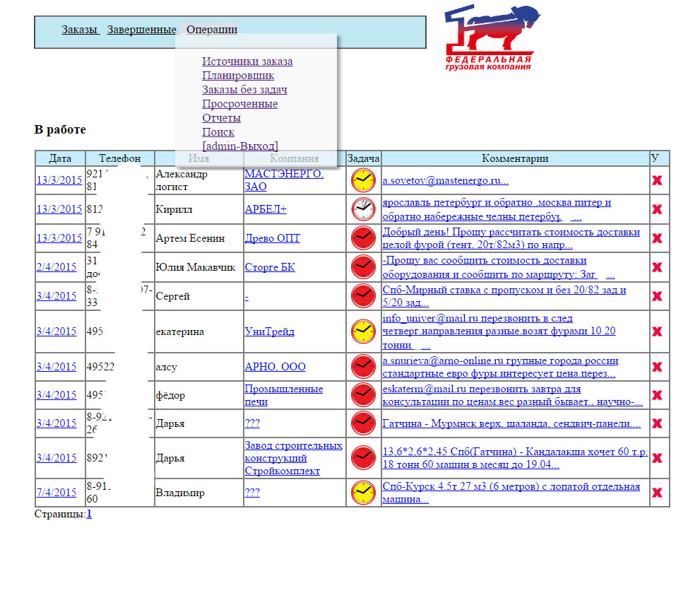700x593 pixels.
Task: Go to page 1 in Страницы
Action: point(89,514)
